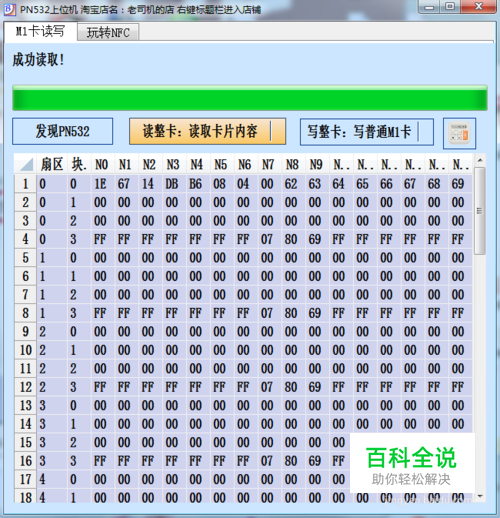Open dropdown arrow of 写整卡 split button
The height and width of the screenshot is (518, 500).
(x=426, y=132)
